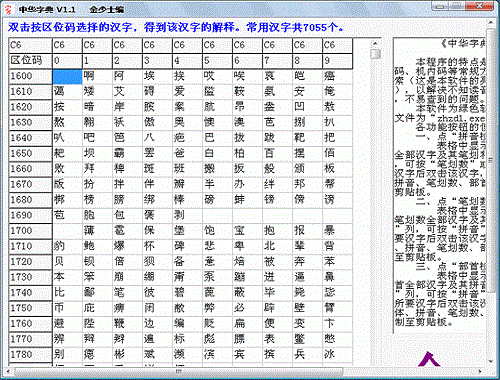
Task: Click the up arrow of the window's right scrollbar
Action: coord(491,23)
